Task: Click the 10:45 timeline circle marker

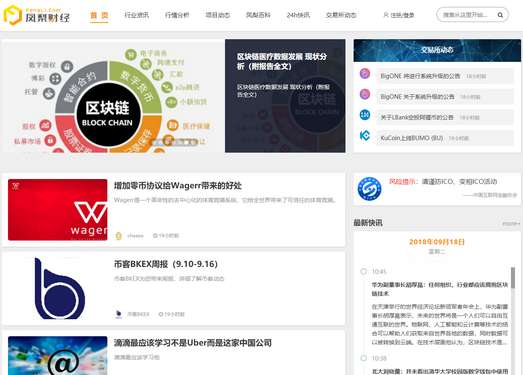Action: pyautogui.click(x=364, y=271)
